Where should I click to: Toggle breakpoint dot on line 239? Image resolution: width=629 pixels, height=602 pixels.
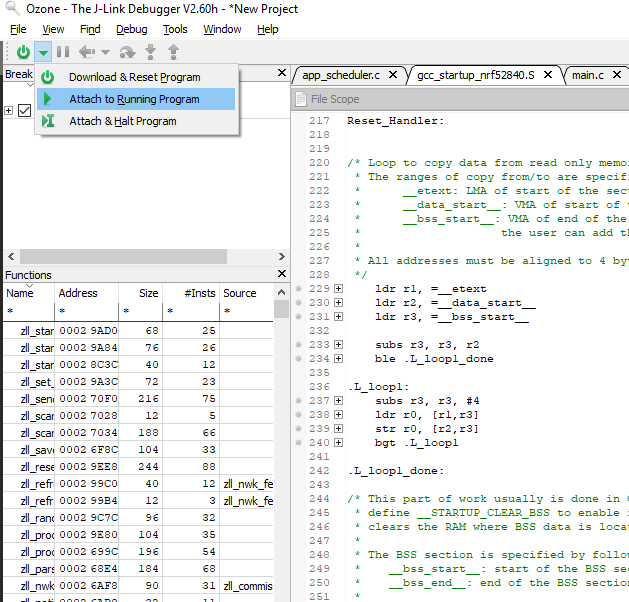tap(298, 428)
